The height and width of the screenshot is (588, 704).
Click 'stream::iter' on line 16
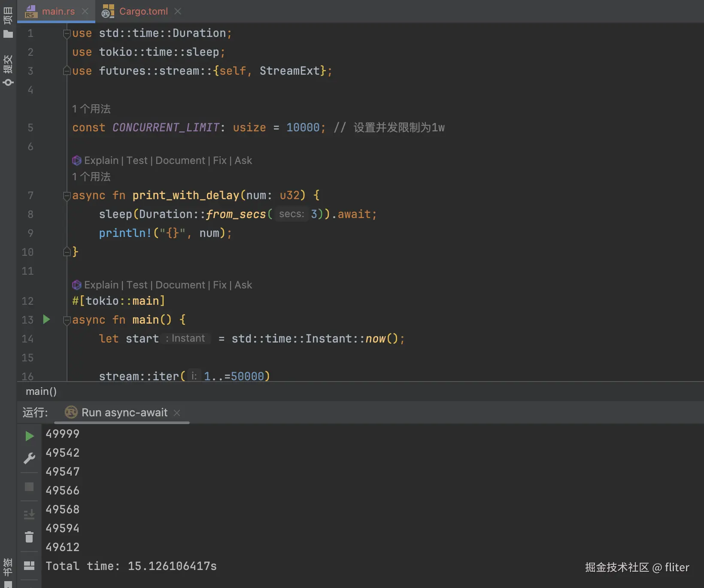coord(139,376)
